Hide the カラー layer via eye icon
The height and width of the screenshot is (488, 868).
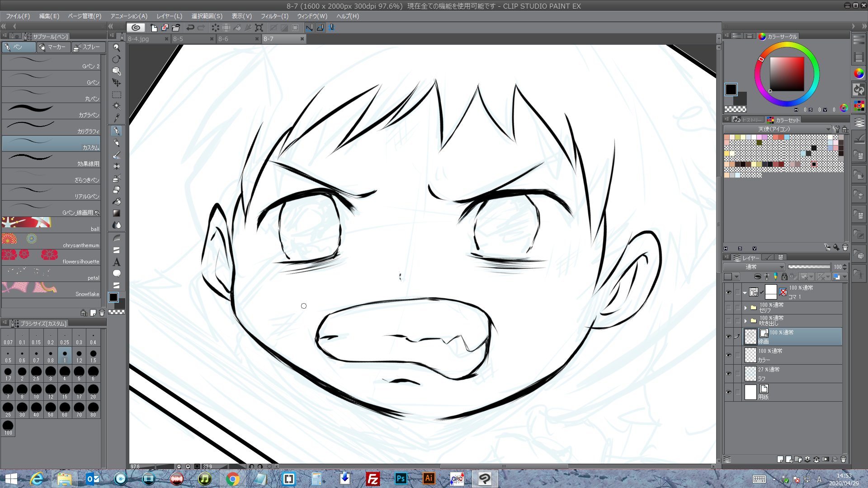click(x=728, y=355)
